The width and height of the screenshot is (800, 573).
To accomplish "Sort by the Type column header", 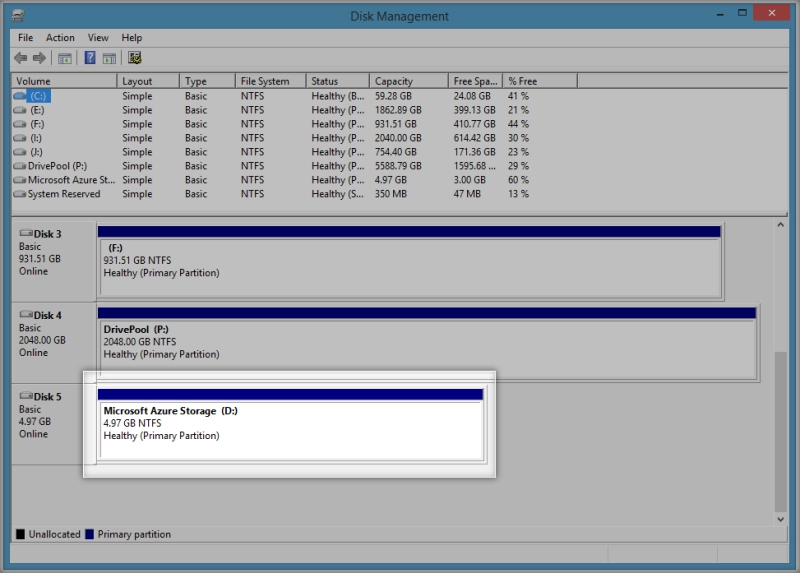I will (x=208, y=81).
